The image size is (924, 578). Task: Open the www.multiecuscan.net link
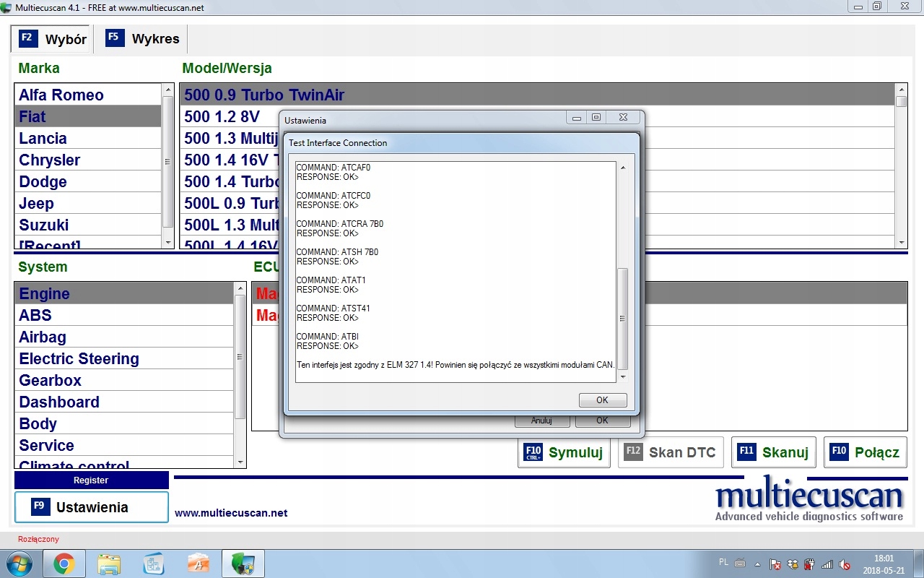[x=231, y=513]
